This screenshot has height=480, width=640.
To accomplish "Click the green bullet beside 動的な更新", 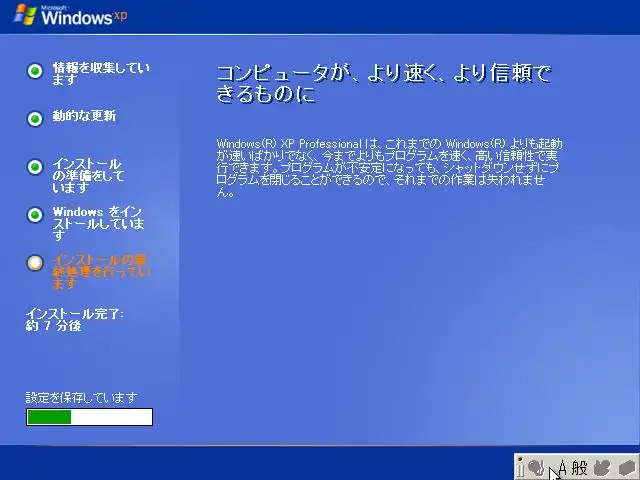I will point(35,119).
